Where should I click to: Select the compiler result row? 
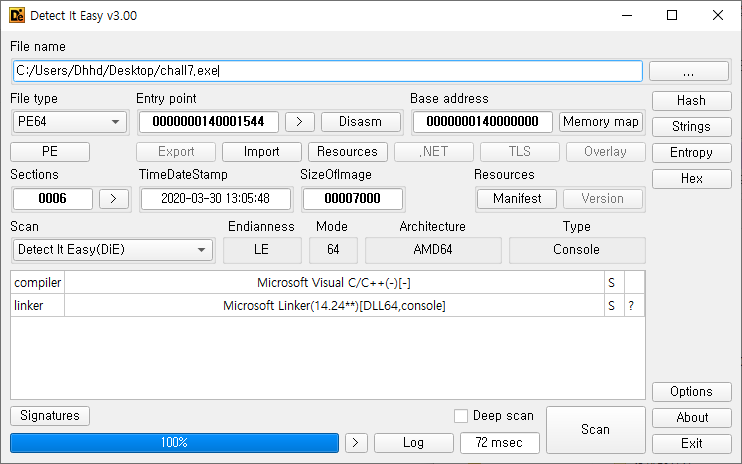click(327, 283)
